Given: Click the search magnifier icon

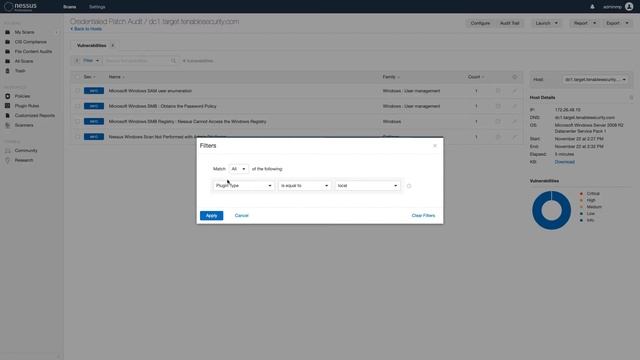Looking at the screenshot, I should coord(173,61).
